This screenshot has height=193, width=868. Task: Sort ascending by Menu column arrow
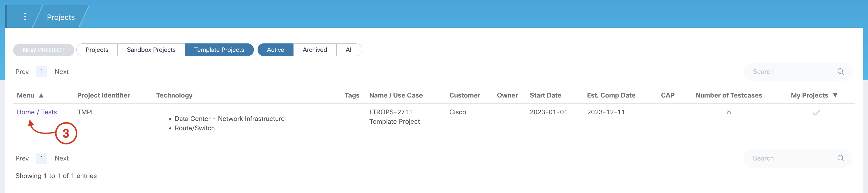(41, 95)
